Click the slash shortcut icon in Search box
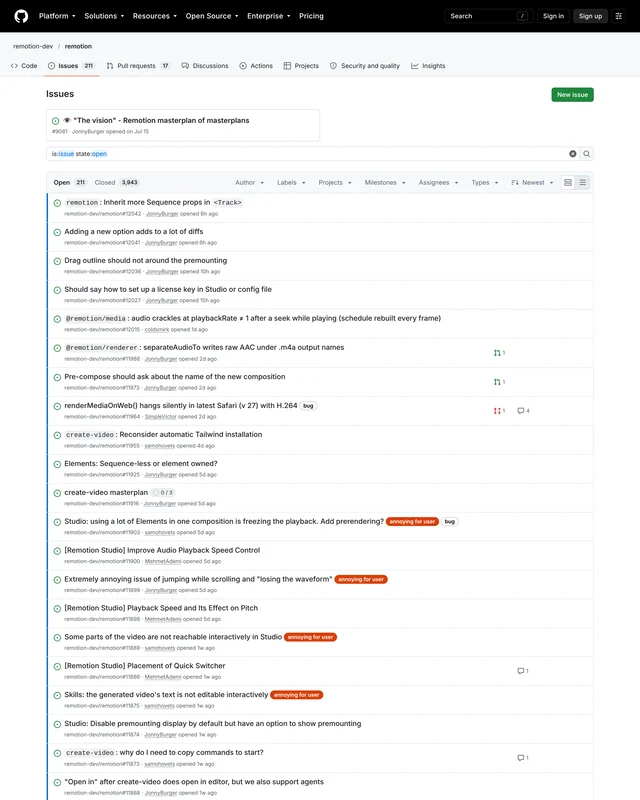The image size is (640, 800). [522, 16]
